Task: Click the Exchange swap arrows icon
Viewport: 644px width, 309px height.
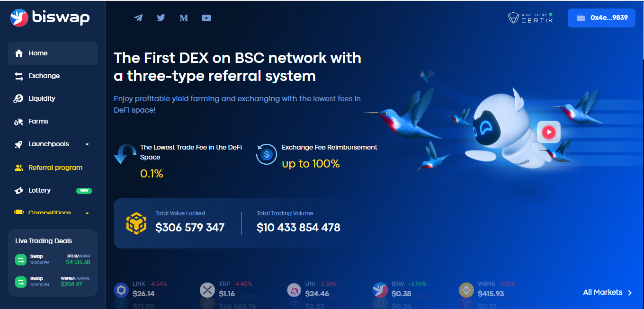Action: (19, 76)
